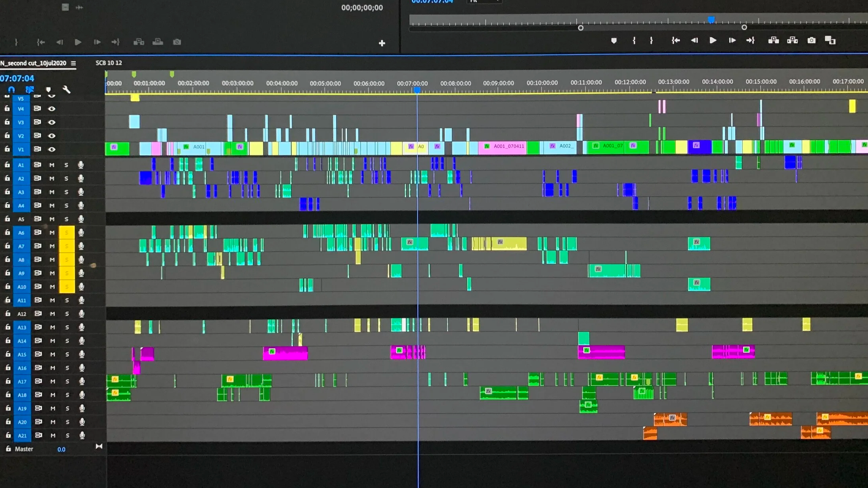Click the Extract button in program monitor
The image size is (868, 488).
tap(792, 40)
